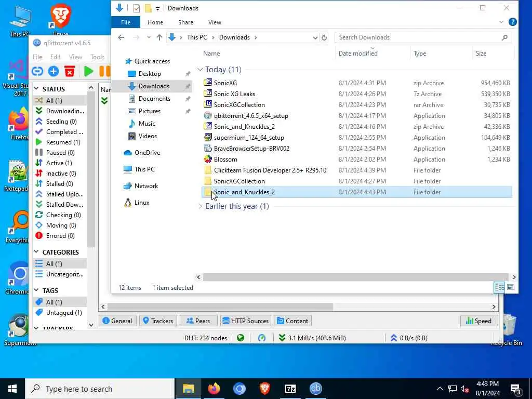Click qBittorrent red Delete torrent icon
Image resolution: width=532 pixels, height=399 pixels.
pyautogui.click(x=70, y=71)
